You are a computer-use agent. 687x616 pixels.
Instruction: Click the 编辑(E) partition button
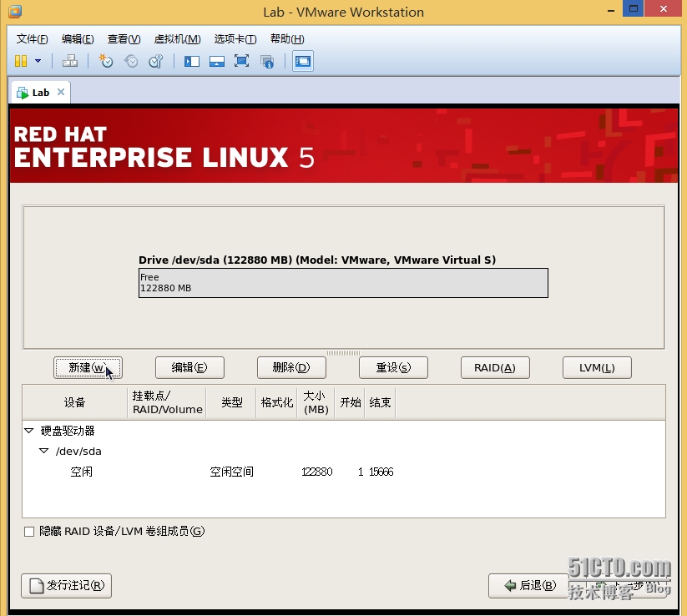tap(189, 367)
